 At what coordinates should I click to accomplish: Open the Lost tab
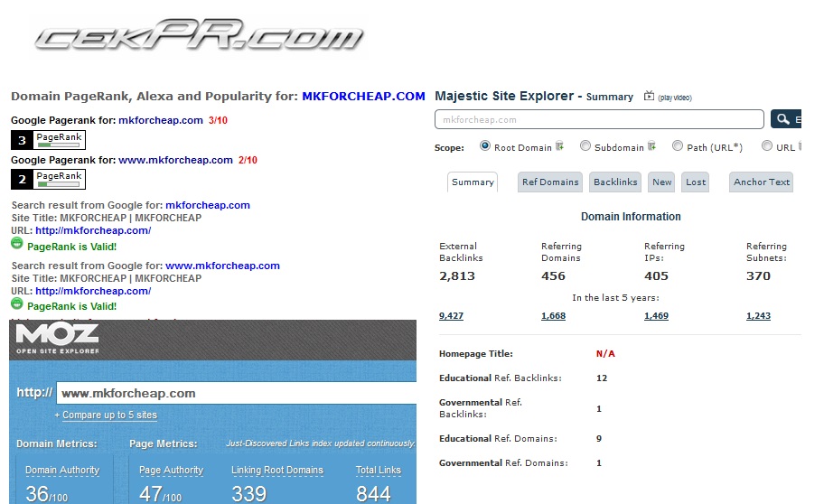tap(696, 182)
